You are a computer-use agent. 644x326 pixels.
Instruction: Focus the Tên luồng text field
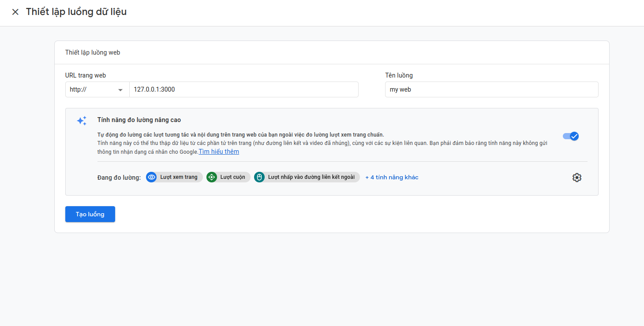[x=491, y=89]
